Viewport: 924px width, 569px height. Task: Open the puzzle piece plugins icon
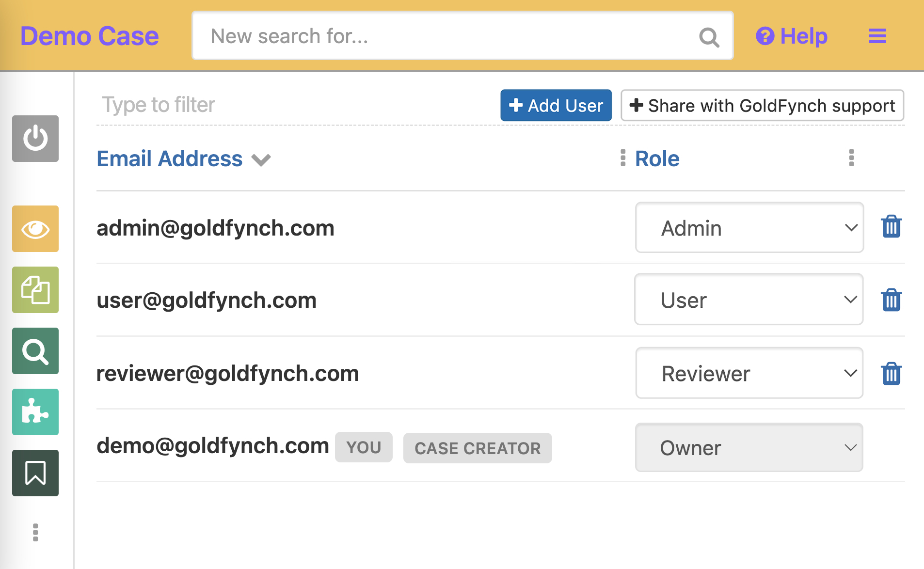click(35, 412)
